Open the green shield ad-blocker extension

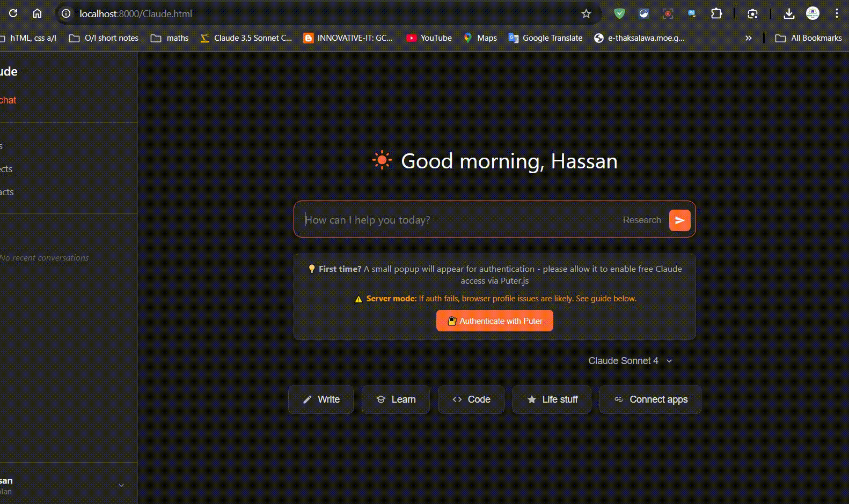click(619, 13)
